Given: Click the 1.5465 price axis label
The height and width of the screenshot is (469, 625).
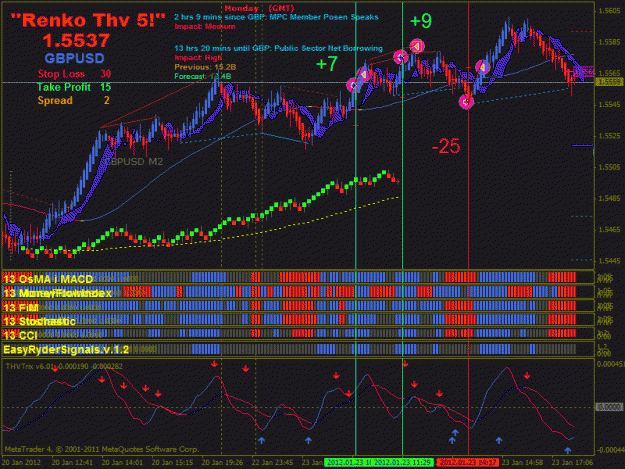Looking at the screenshot, I should (609, 230).
